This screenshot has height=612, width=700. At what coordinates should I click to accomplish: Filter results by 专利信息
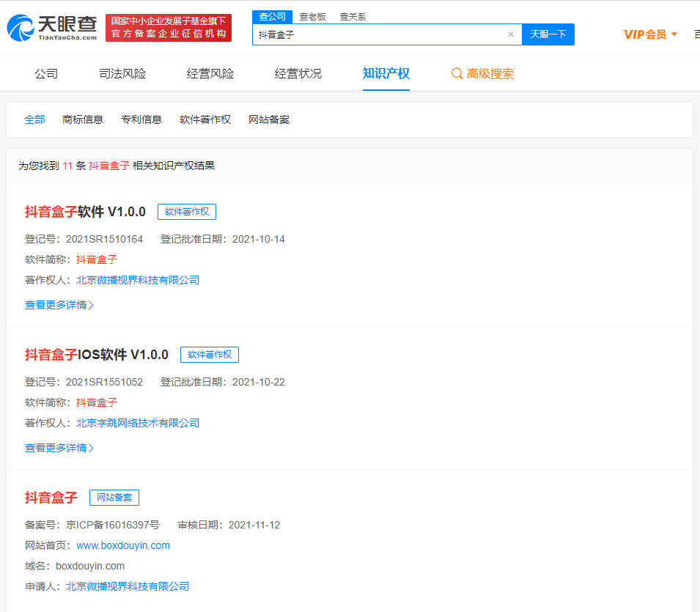(x=141, y=119)
